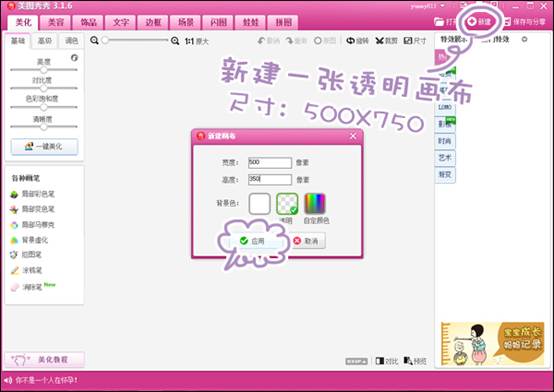Choose the 背景虚化 background blur brush
Viewport: 554px width, 392px height.
(29, 240)
